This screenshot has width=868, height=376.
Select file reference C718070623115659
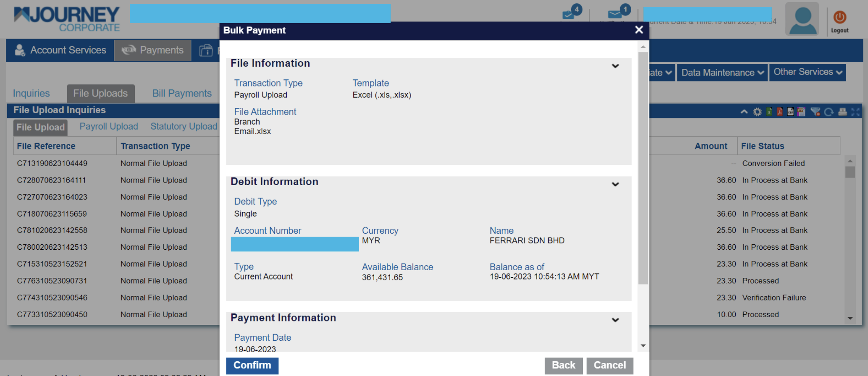(52, 214)
